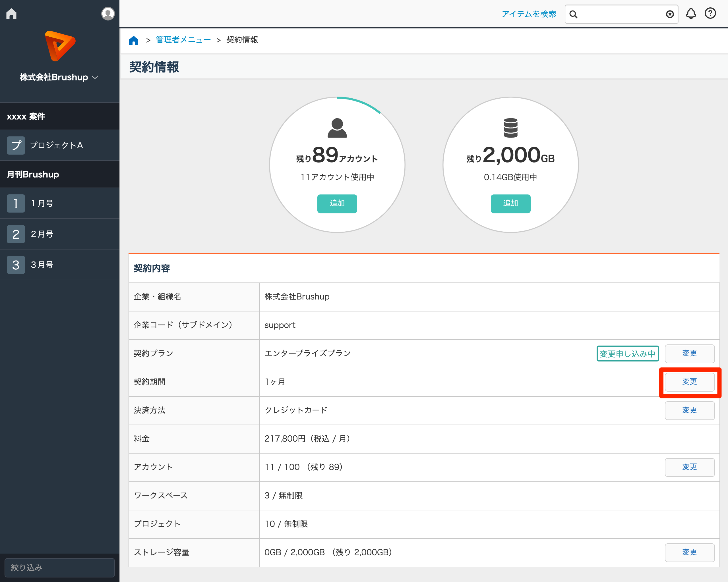Click the クレジットカード payment value
The image size is (728, 582).
(x=296, y=410)
